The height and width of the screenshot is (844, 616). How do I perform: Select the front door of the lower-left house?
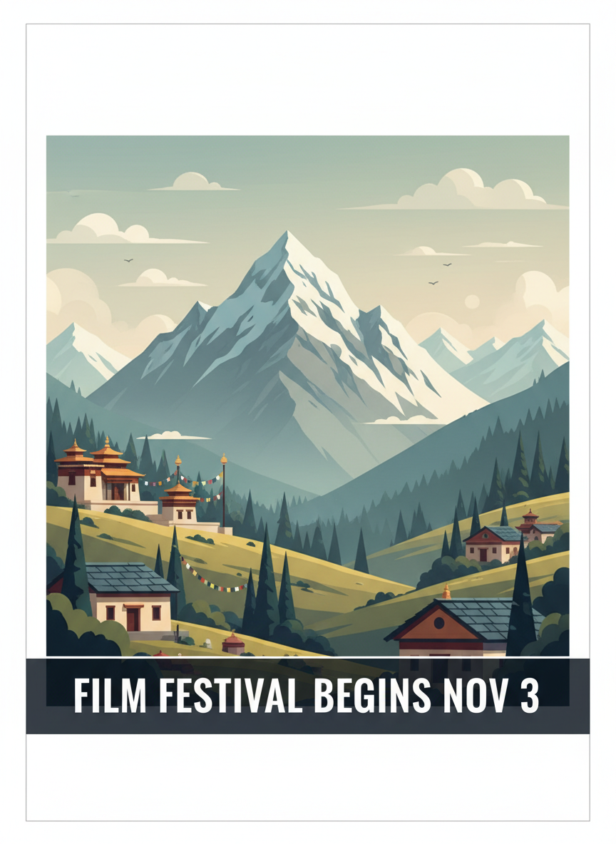pyautogui.click(x=133, y=619)
